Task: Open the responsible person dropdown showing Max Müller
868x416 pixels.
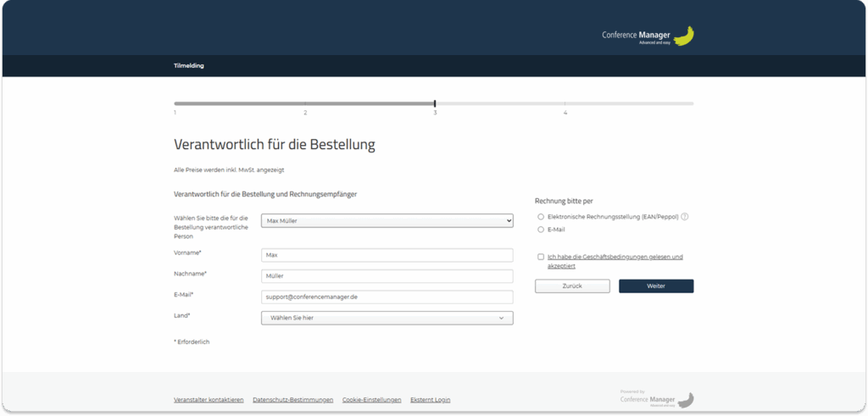Action: point(387,220)
